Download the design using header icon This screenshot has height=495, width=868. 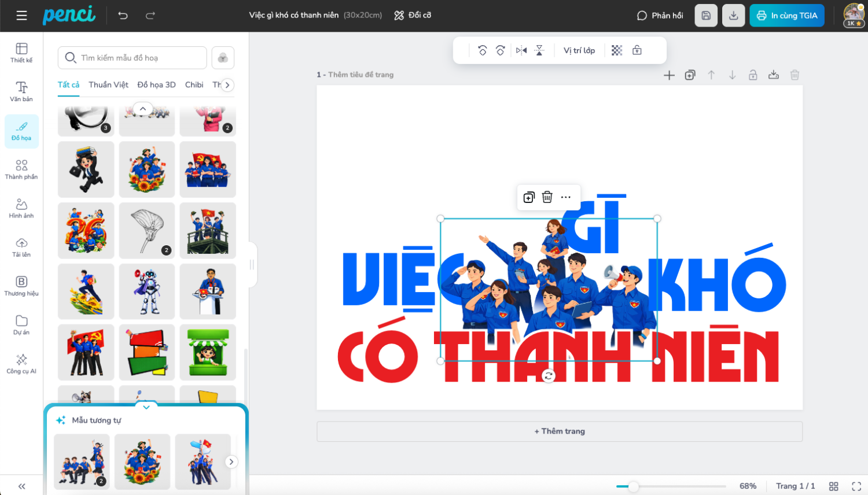pos(733,16)
